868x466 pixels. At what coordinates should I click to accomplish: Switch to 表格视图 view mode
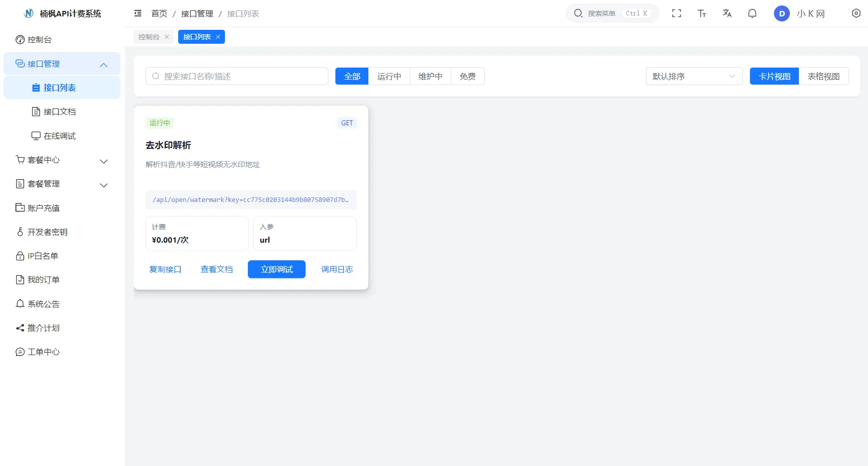point(824,76)
